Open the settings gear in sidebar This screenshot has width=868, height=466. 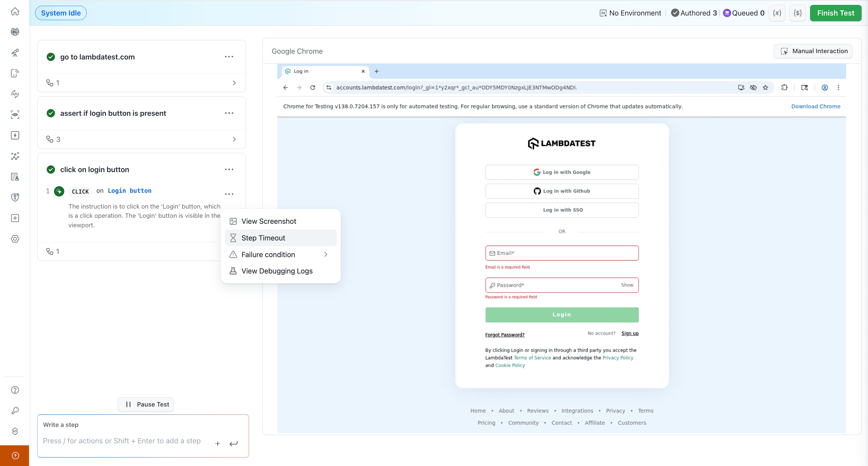click(15, 239)
